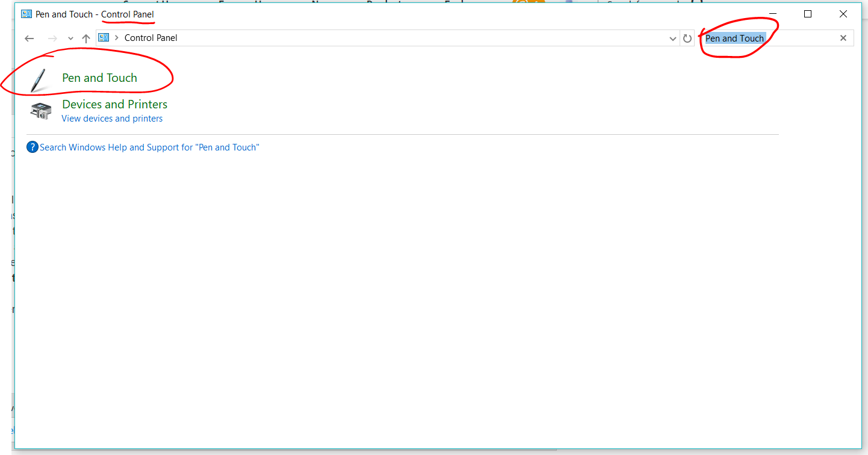Maximize the Control Panel window
Viewport: 868px width, 455px height.
click(x=808, y=14)
